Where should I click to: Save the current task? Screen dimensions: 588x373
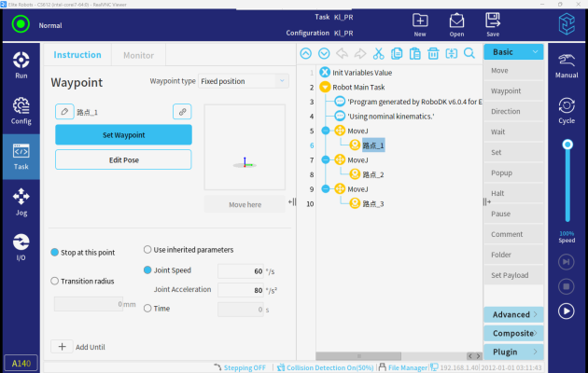point(493,25)
